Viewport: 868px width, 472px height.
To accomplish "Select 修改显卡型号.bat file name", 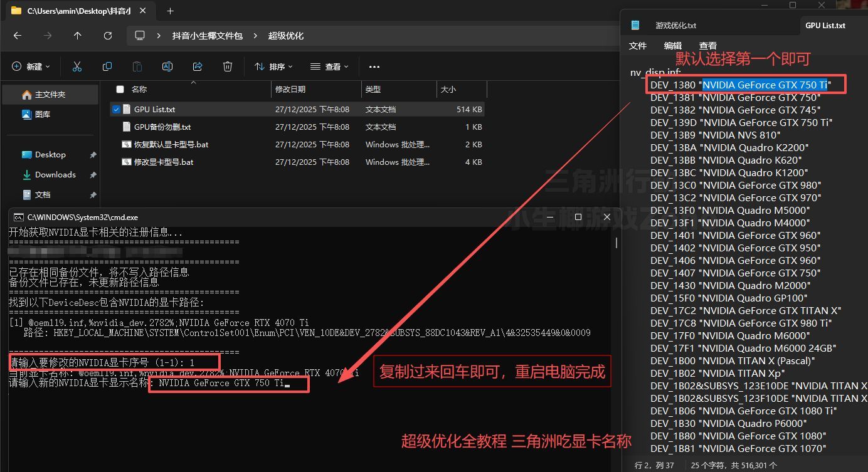I will coord(164,162).
